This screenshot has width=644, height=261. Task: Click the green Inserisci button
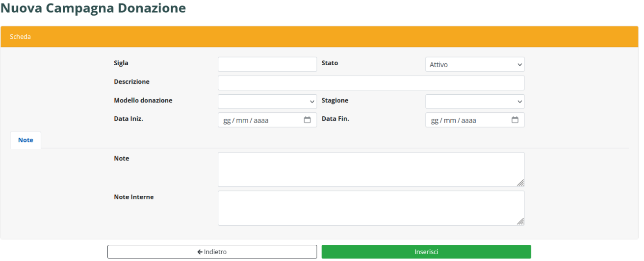pos(426,252)
